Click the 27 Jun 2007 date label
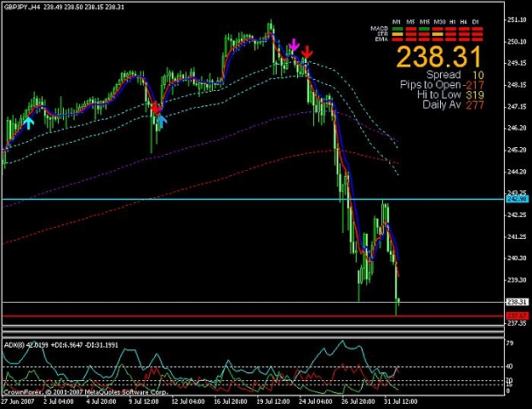Viewport: 532px width, 409px height. [17, 401]
